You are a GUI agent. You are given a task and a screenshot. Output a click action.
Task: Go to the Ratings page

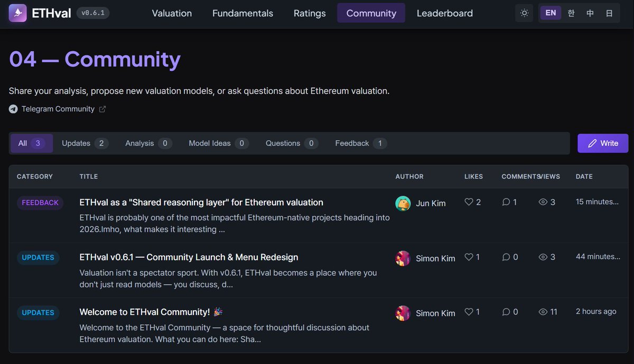[310, 13]
